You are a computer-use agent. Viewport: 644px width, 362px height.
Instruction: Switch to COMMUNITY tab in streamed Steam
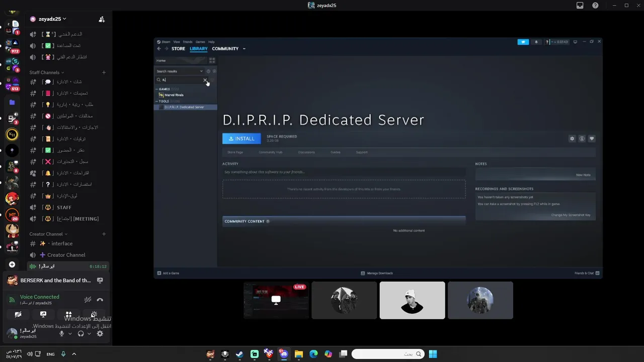225,49
